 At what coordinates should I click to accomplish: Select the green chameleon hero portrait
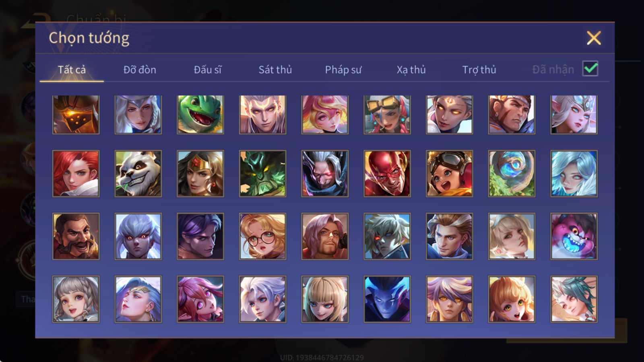(200, 115)
